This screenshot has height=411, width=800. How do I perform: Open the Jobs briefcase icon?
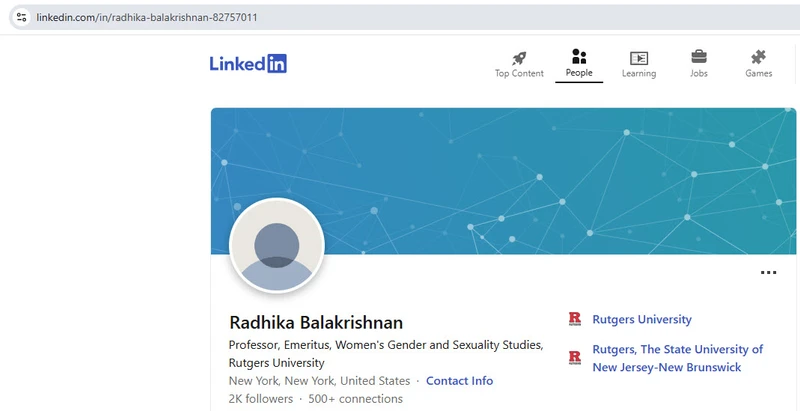[699, 57]
